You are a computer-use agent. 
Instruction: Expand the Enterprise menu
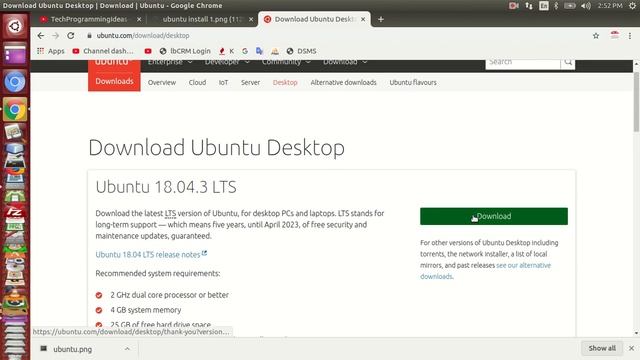[x=170, y=62]
